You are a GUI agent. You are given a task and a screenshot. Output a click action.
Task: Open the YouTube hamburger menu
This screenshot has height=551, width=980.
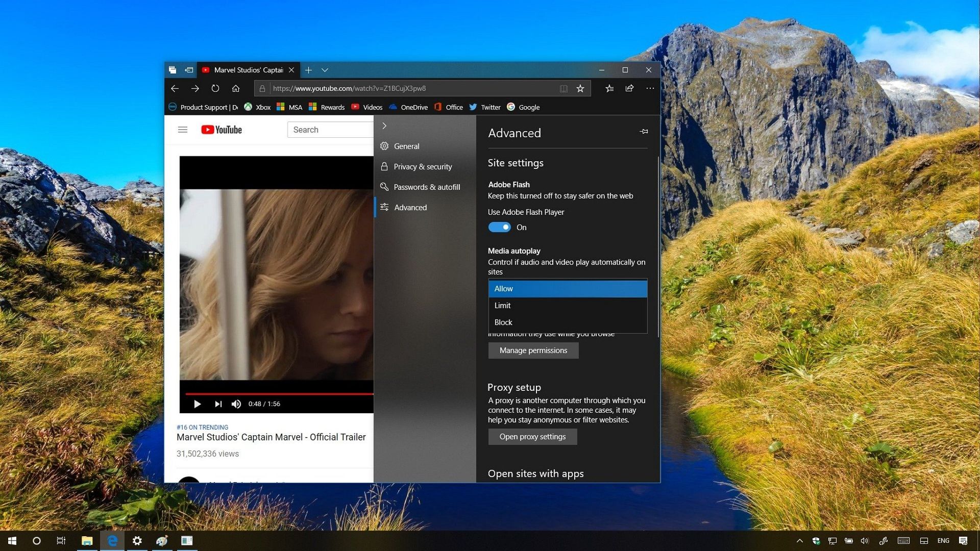[x=182, y=129]
